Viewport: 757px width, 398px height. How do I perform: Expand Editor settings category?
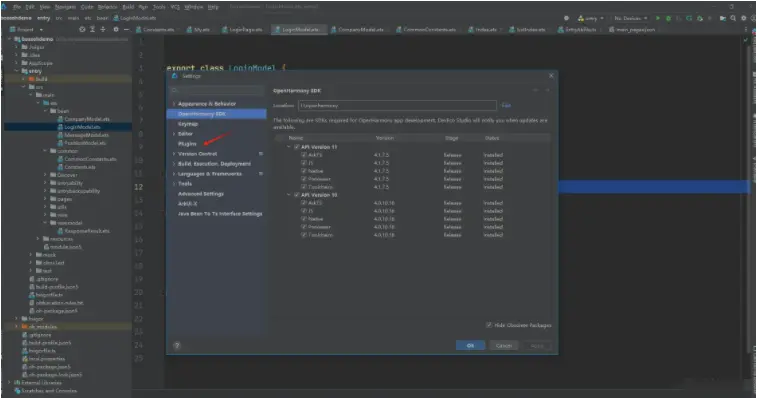tap(174, 134)
